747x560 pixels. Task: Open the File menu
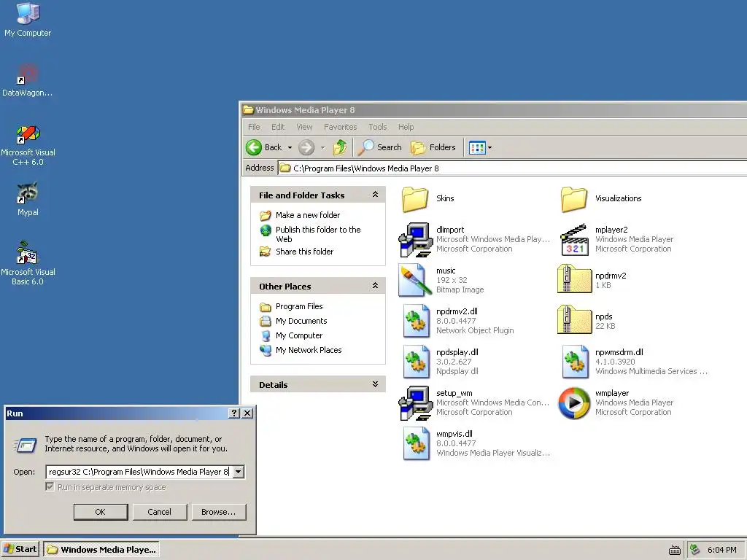tap(254, 127)
